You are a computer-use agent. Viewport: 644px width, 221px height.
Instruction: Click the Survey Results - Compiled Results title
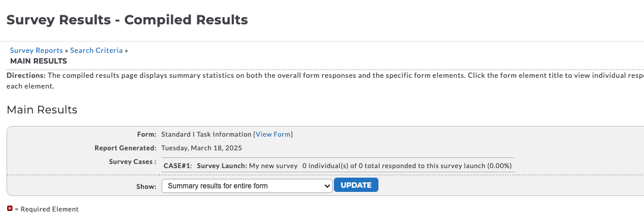[x=127, y=20]
